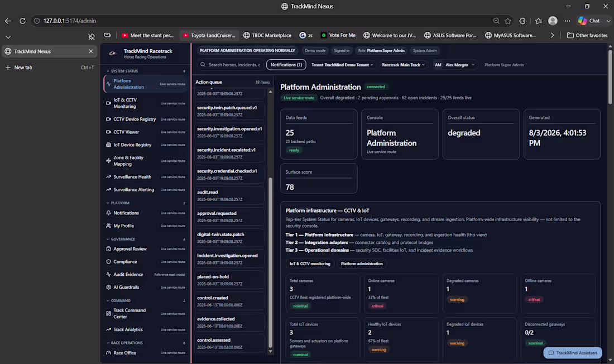Click the Notifications (1) button
This screenshot has width=614, height=364.
[286, 65]
